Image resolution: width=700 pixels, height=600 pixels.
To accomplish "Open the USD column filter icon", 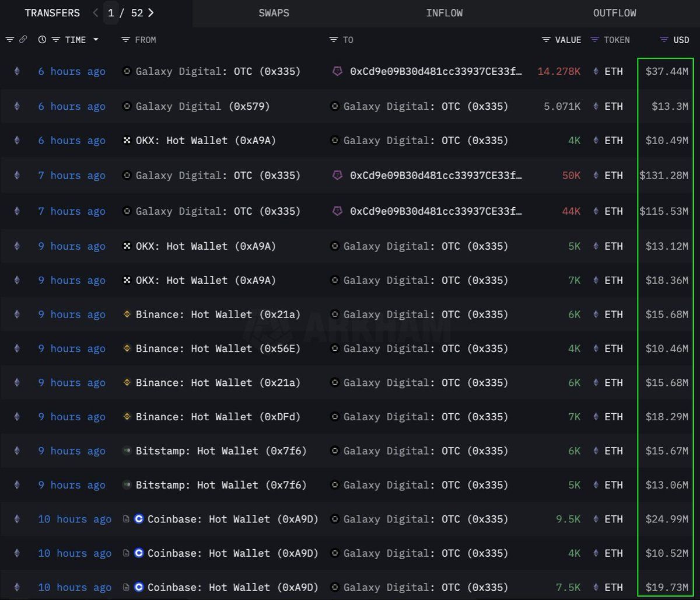I will point(664,40).
